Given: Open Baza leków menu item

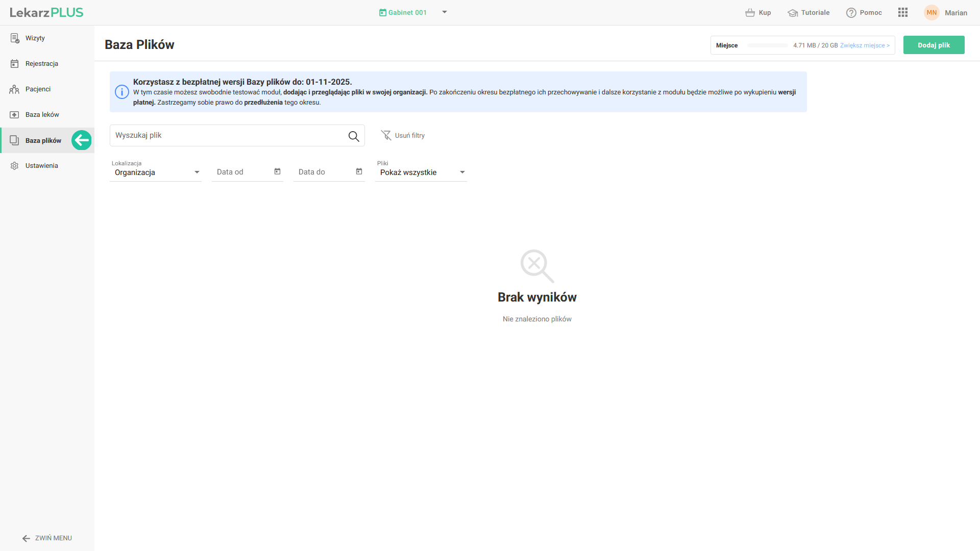Looking at the screenshot, I should tap(42, 115).
